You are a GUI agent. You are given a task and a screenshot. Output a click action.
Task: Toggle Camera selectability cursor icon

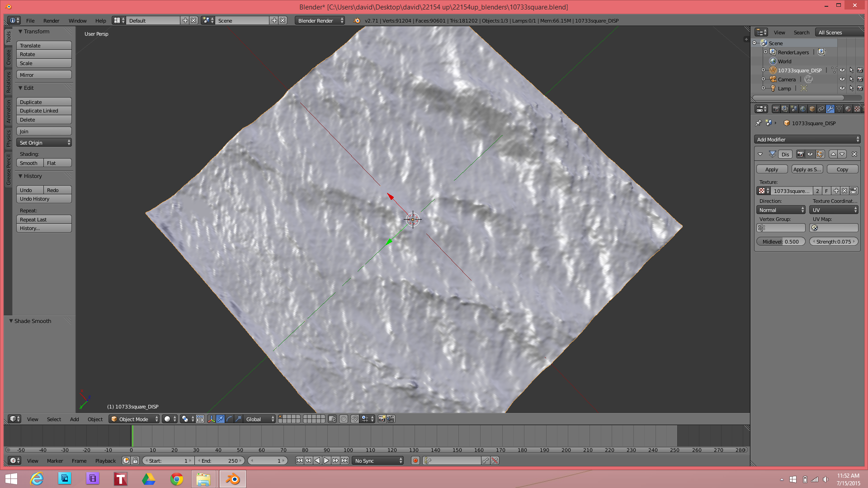851,79
